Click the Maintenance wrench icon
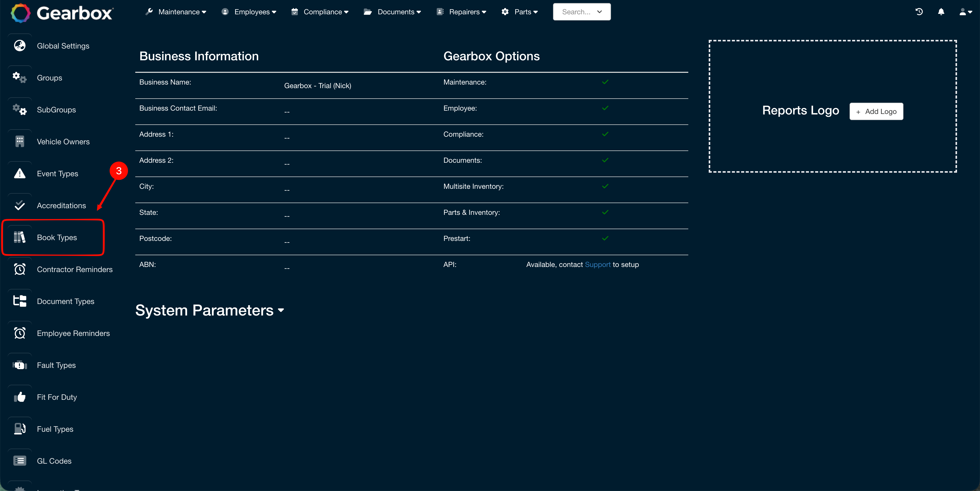 click(149, 12)
